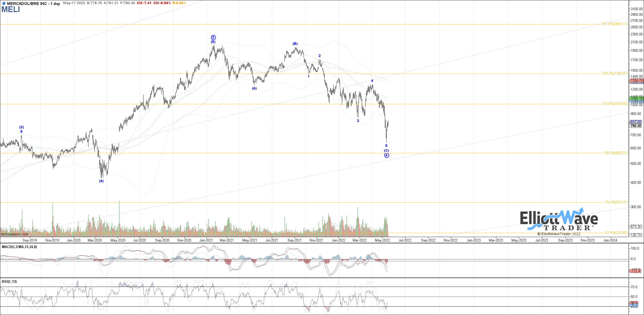Click the Nov-2021 date axis label
Image resolution: width=644 pixels, height=315 pixels.
coord(316,240)
